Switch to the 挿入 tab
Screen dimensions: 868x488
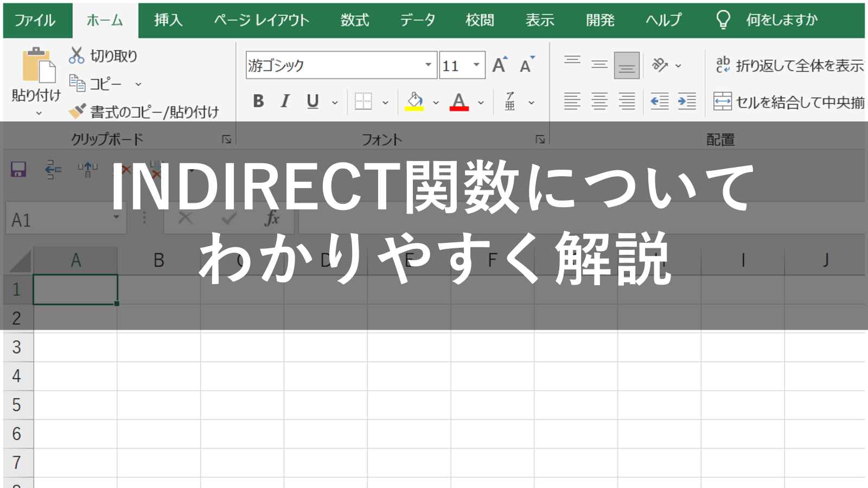(x=168, y=21)
